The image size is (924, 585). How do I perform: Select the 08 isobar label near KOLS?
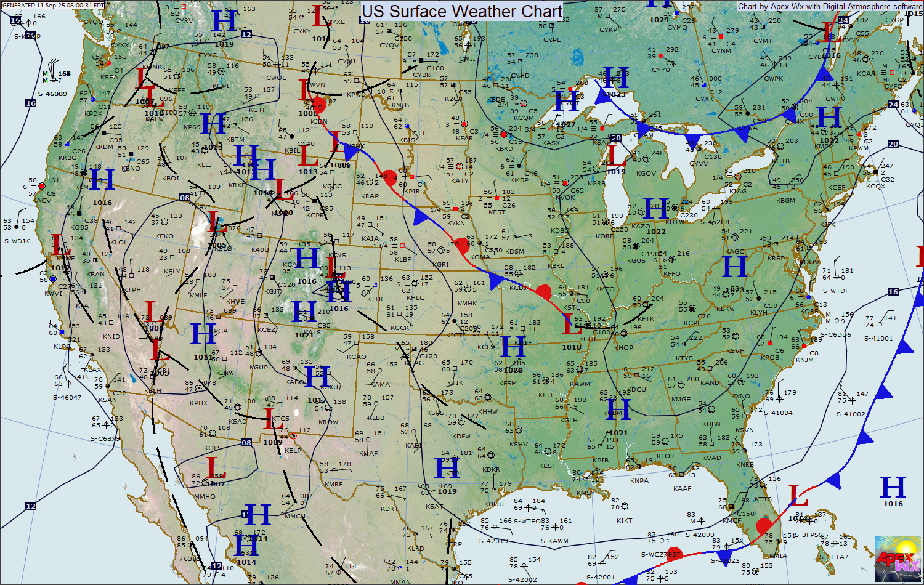(246, 442)
